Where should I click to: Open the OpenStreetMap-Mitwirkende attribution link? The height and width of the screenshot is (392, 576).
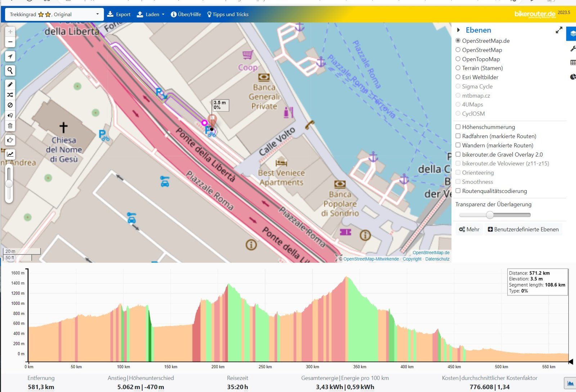click(x=371, y=259)
